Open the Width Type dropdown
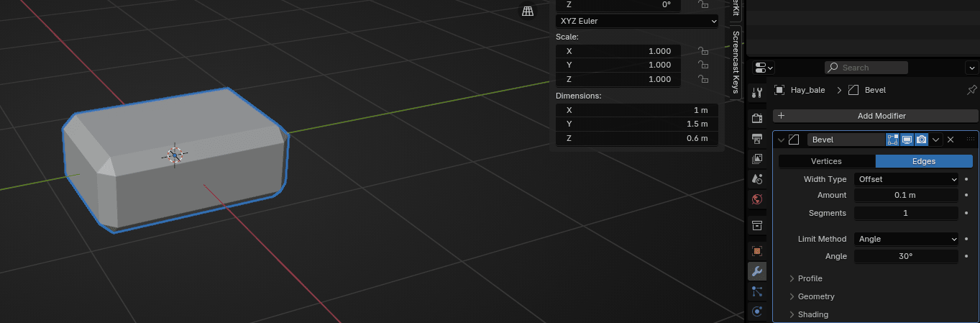 click(x=907, y=179)
